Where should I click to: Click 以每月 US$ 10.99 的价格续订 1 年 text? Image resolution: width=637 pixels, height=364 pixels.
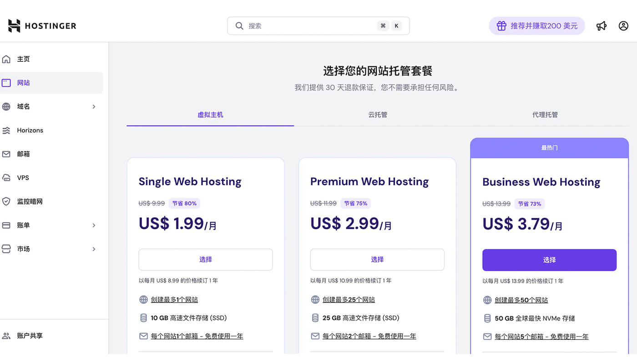tap(351, 281)
